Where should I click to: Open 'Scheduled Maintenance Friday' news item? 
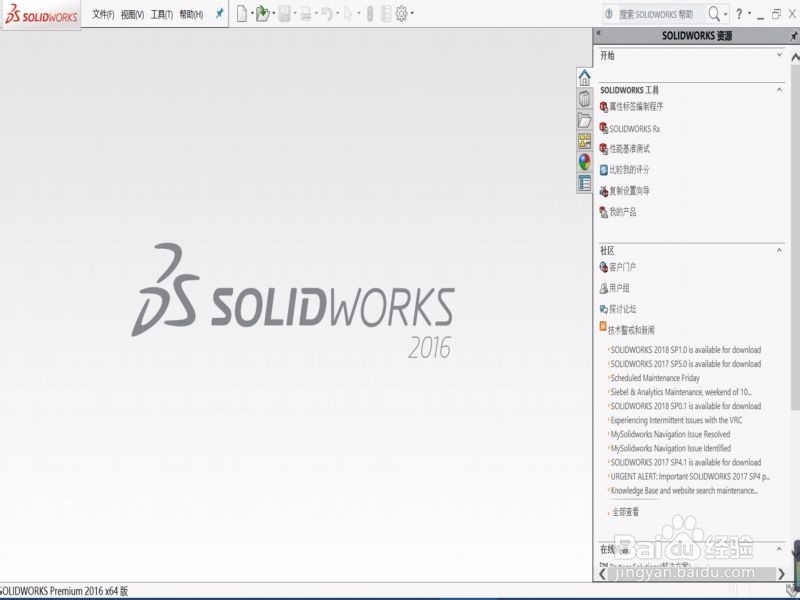click(655, 378)
